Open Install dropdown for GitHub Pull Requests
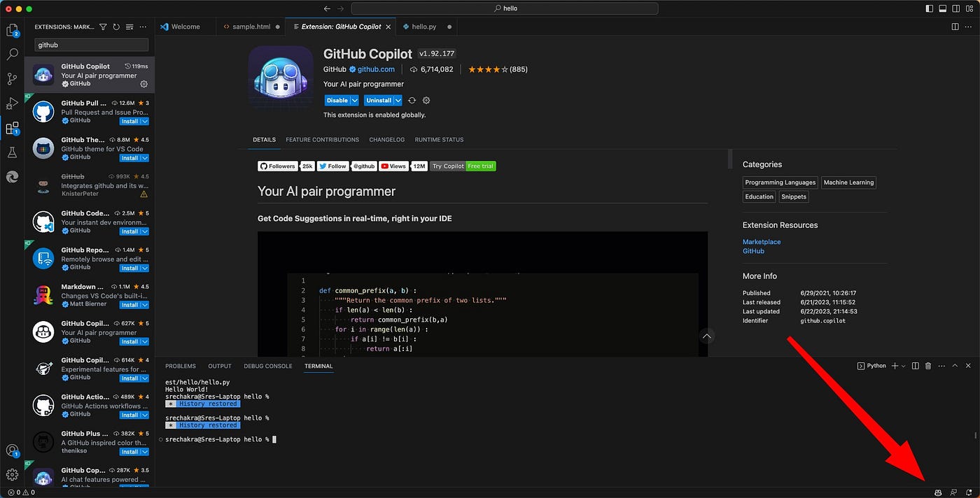The width and height of the screenshot is (980, 498). [x=145, y=121]
